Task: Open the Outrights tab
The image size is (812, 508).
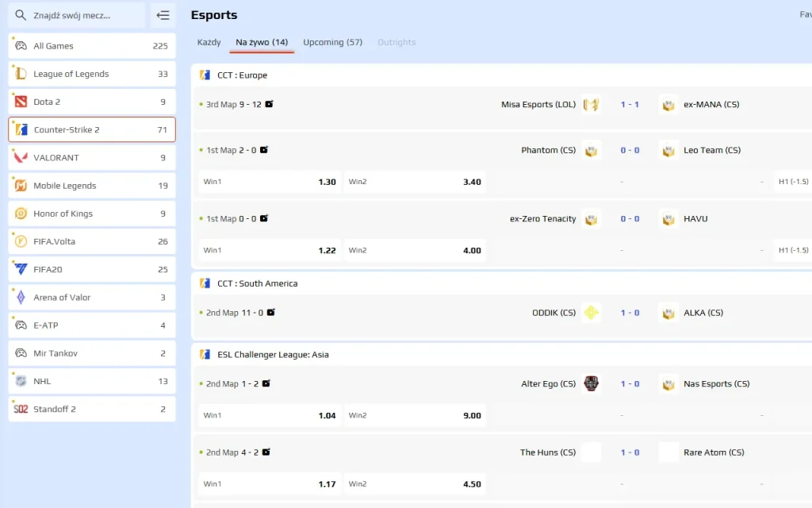Action: point(396,42)
